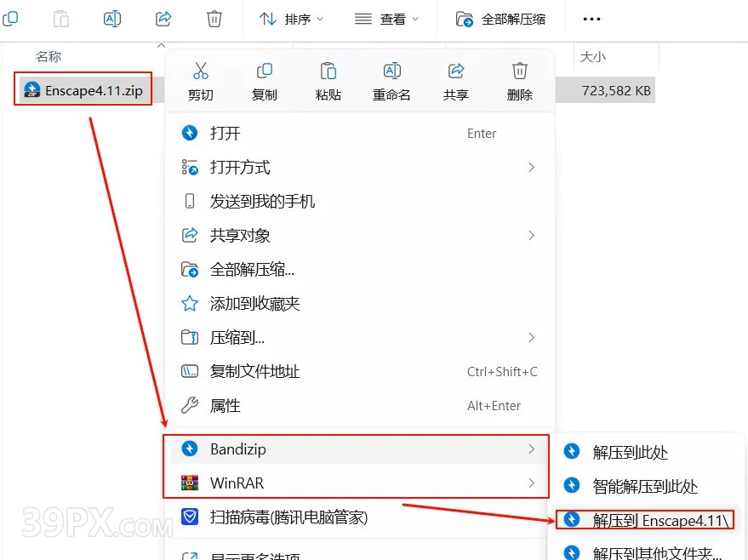The height and width of the screenshot is (560, 748).
Task: Click the Rename icon in context menu
Action: coord(391,71)
